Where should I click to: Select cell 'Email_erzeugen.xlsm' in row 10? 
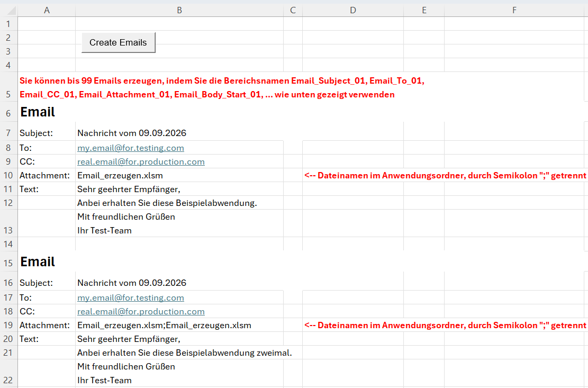(120, 175)
